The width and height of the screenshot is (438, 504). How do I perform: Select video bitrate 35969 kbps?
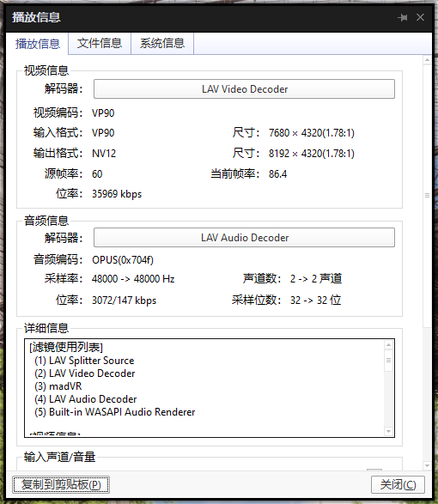coord(117,194)
